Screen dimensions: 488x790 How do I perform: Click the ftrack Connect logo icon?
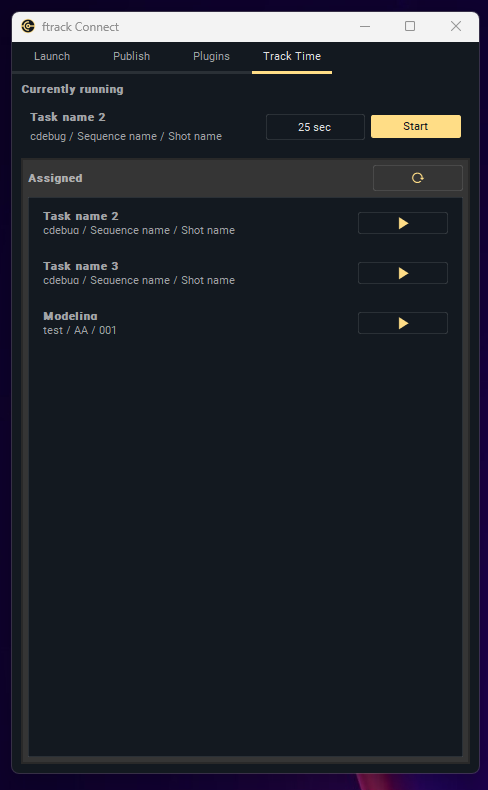coord(28,26)
